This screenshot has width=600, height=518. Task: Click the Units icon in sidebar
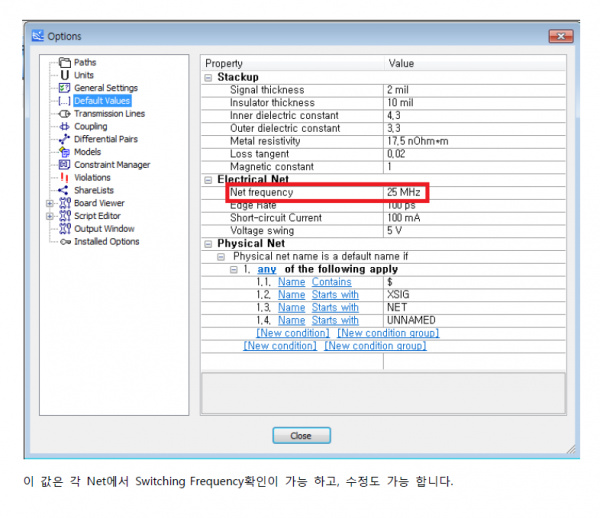[x=65, y=75]
